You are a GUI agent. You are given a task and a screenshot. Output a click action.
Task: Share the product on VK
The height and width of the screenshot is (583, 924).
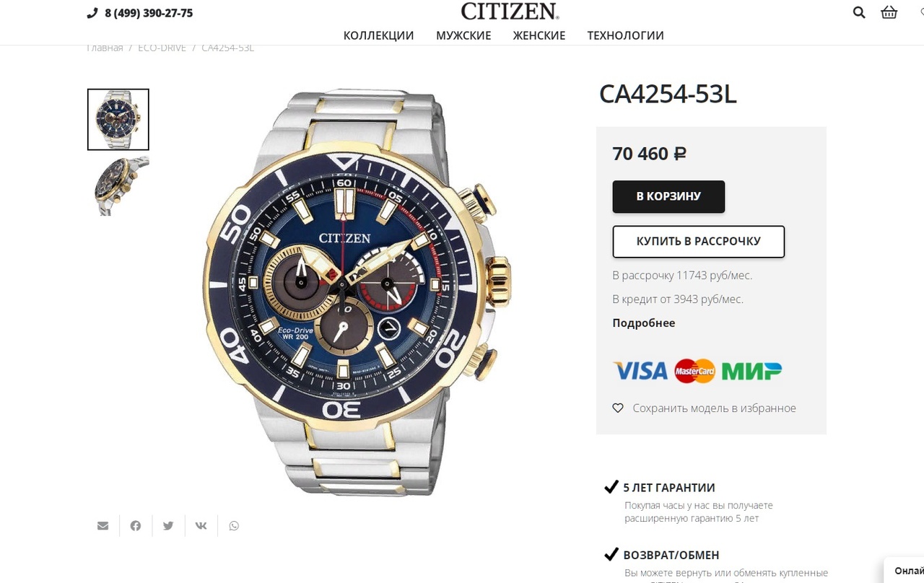pyautogui.click(x=201, y=526)
